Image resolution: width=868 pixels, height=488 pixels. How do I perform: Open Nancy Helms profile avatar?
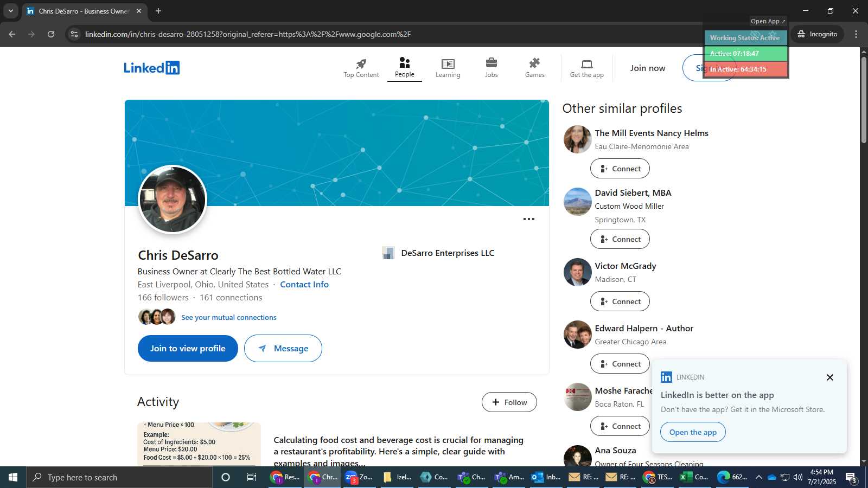point(578,139)
